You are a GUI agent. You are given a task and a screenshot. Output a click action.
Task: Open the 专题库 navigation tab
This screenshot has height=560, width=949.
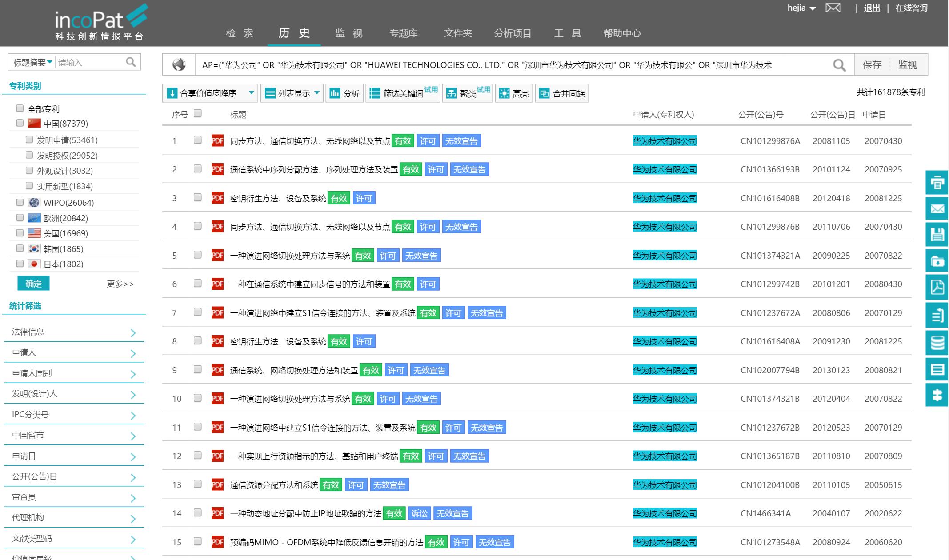(403, 33)
